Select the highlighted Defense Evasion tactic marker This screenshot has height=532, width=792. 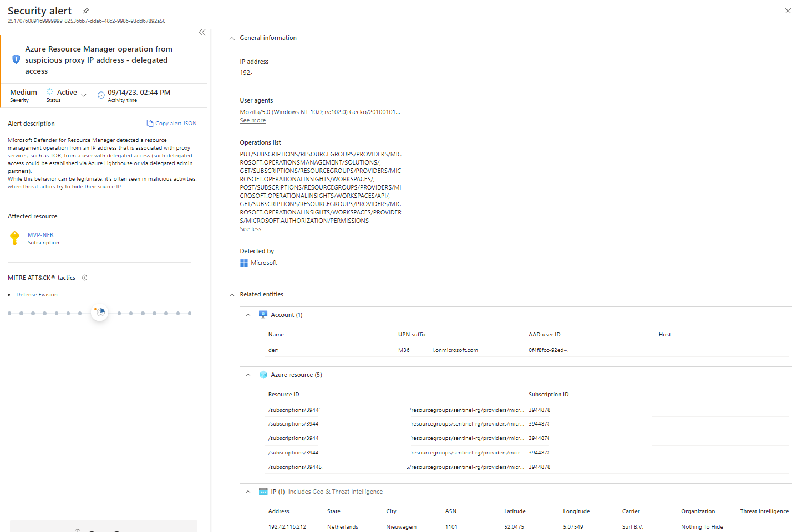pyautogui.click(x=100, y=313)
